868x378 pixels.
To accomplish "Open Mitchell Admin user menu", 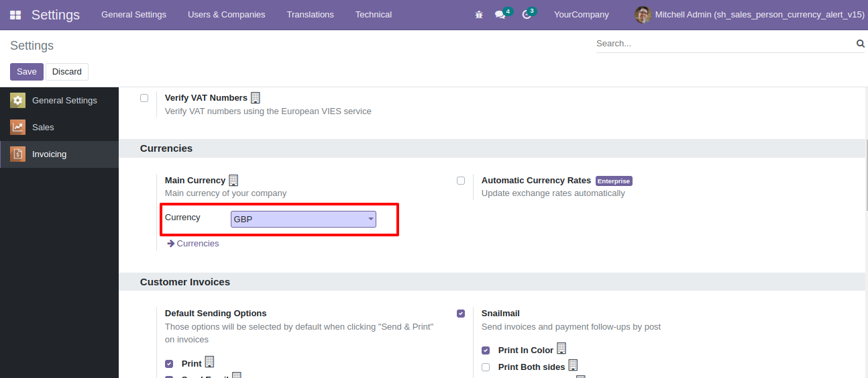I will [x=749, y=15].
